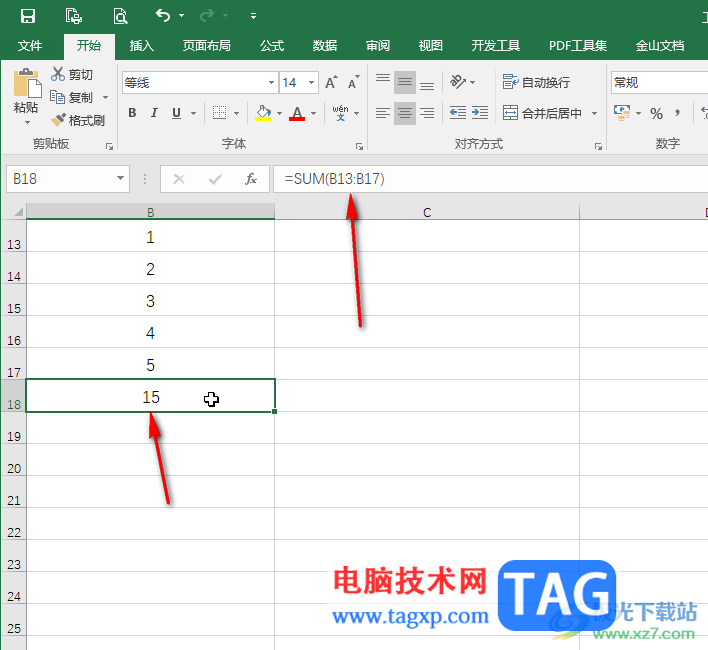Viewport: 708px width, 650px height.
Task: Open the font name dropdown 等线
Action: (x=271, y=83)
